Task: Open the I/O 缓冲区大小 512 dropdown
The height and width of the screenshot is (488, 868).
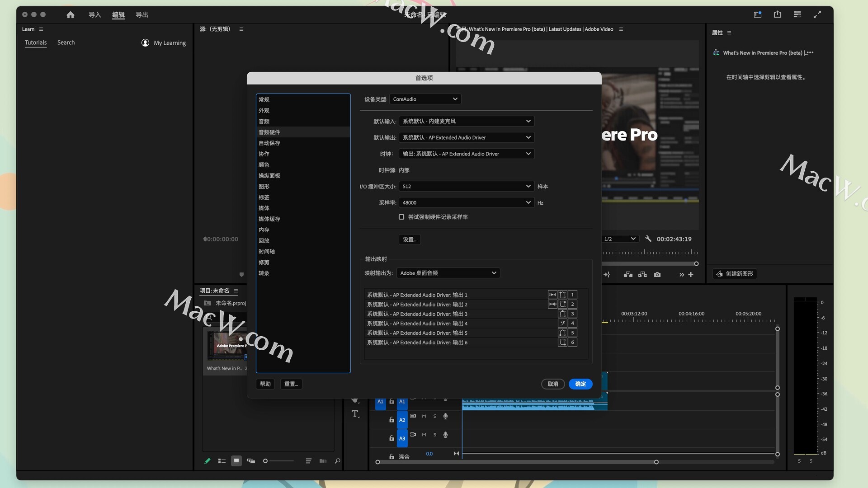Action: tap(467, 186)
